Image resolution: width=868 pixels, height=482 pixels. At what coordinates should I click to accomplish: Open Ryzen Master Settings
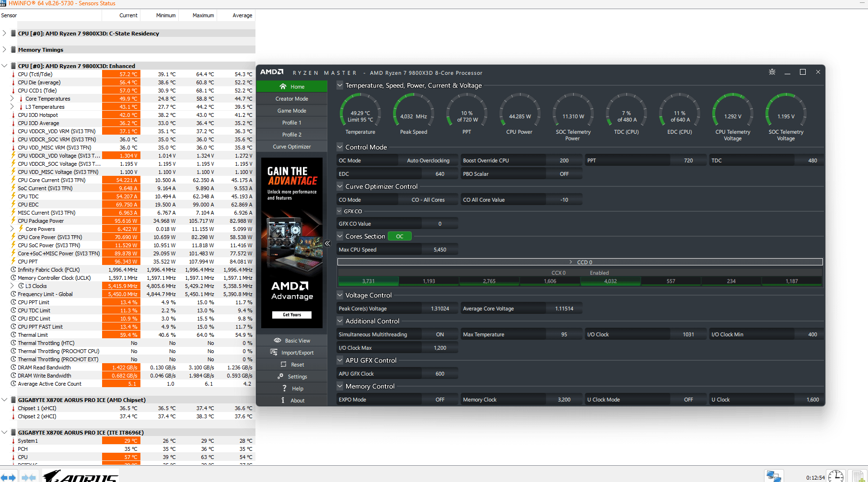292,377
